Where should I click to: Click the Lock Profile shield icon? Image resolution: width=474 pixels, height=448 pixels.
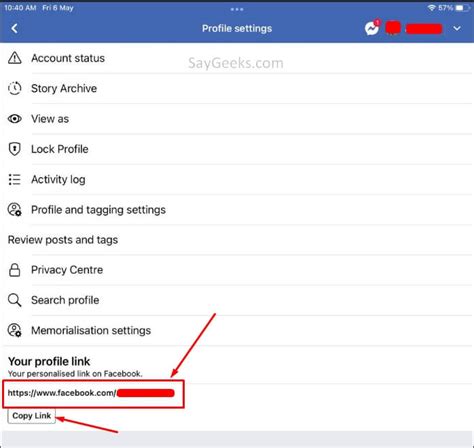click(x=15, y=149)
